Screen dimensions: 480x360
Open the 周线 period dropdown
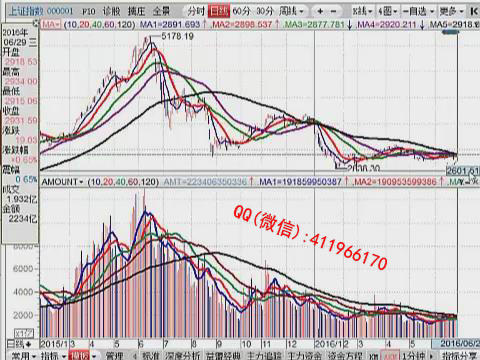click(x=291, y=11)
